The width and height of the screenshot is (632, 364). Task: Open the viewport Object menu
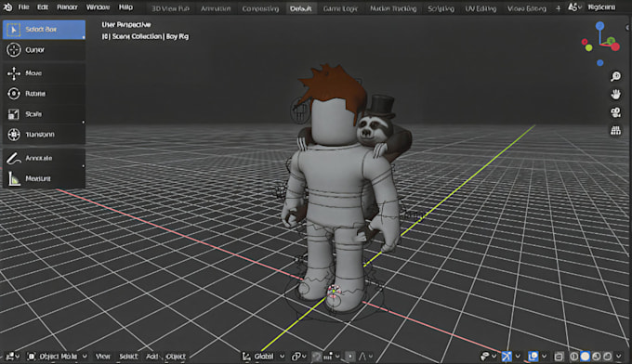pos(176,357)
